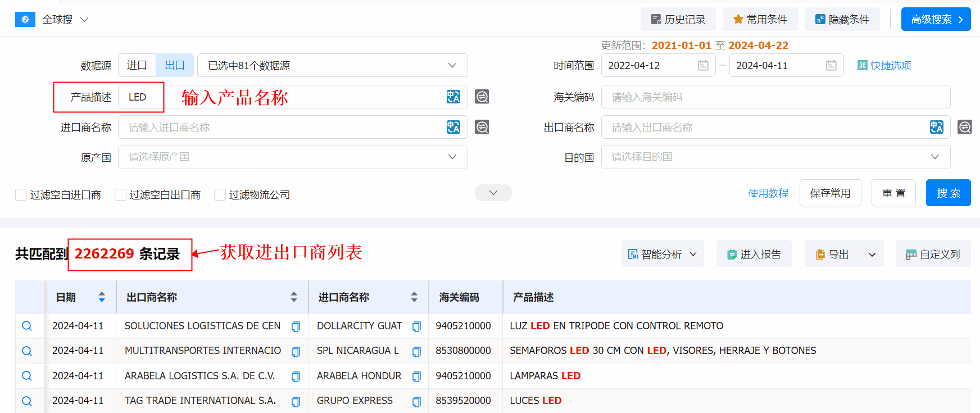The width and height of the screenshot is (980, 413).
Task: Switch data source to 进口 tab
Action: pyautogui.click(x=137, y=66)
